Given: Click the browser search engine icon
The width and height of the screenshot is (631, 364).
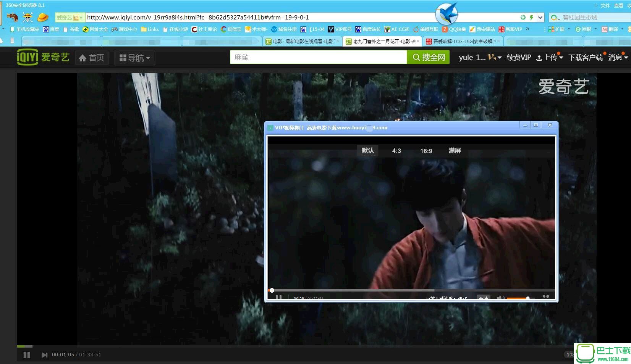Looking at the screenshot, I should 555,18.
